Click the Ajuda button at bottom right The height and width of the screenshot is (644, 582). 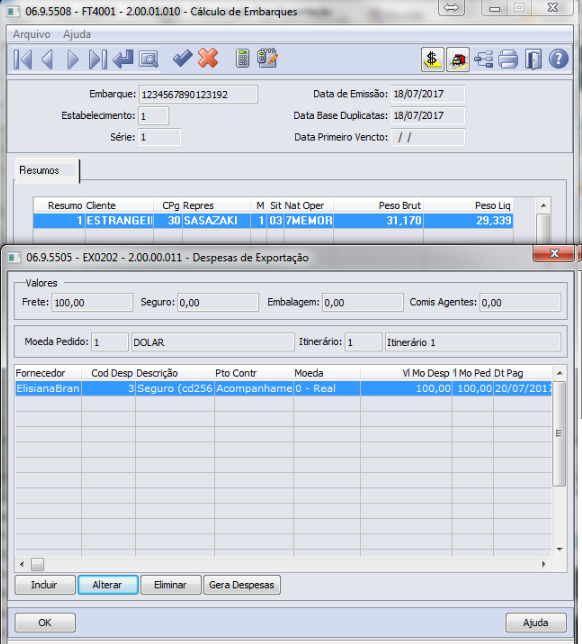coord(536,623)
